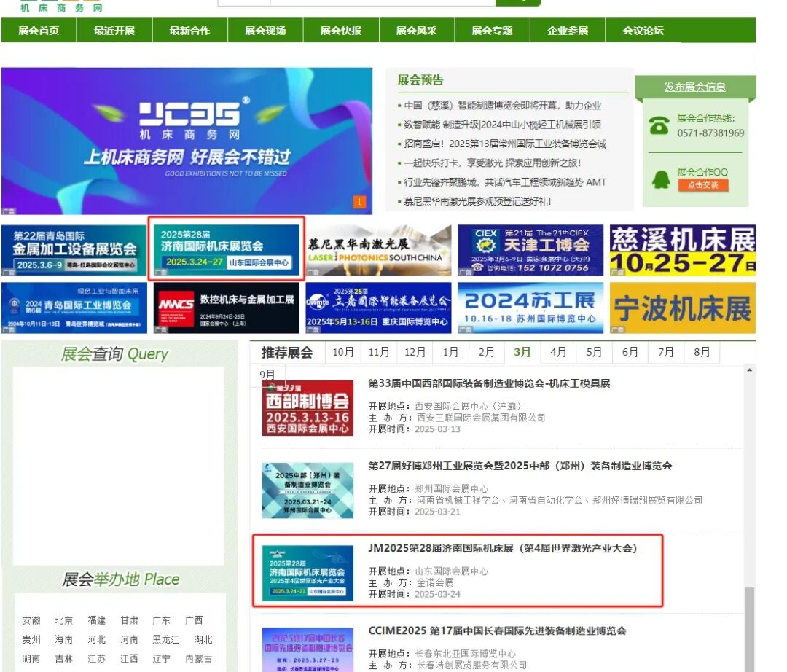Click the 点击交谈 QQ chat button
Screen dimensions: 787x672
[x=702, y=184]
